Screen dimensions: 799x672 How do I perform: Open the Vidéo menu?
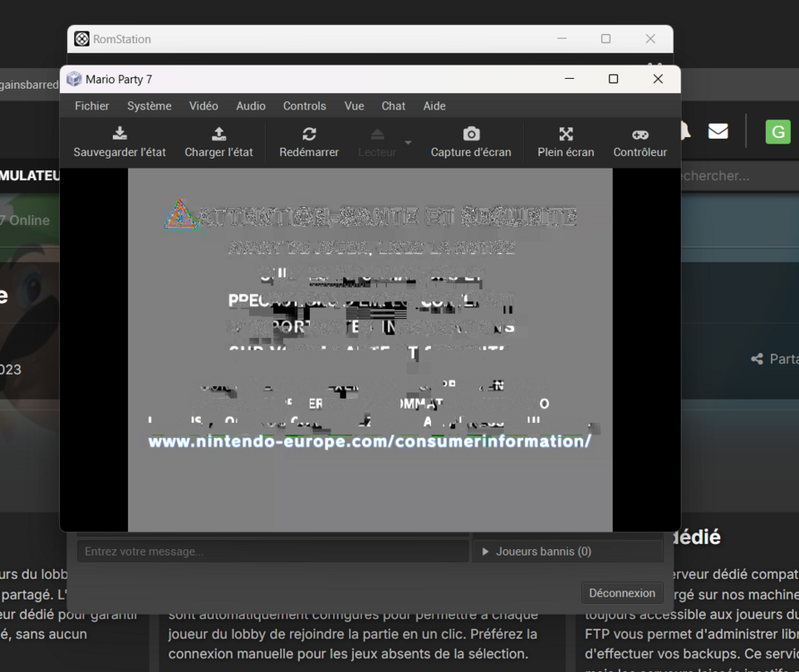pos(203,106)
